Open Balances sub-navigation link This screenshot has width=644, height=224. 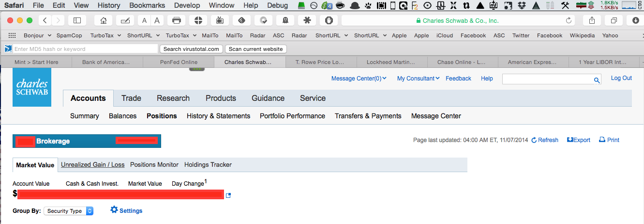(122, 116)
